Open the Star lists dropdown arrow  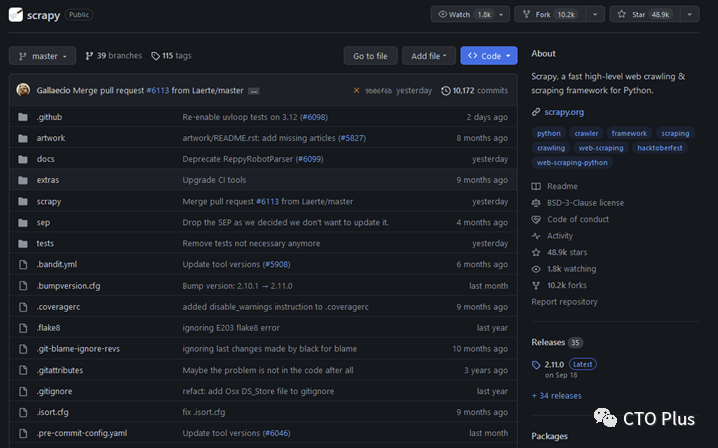(689, 15)
